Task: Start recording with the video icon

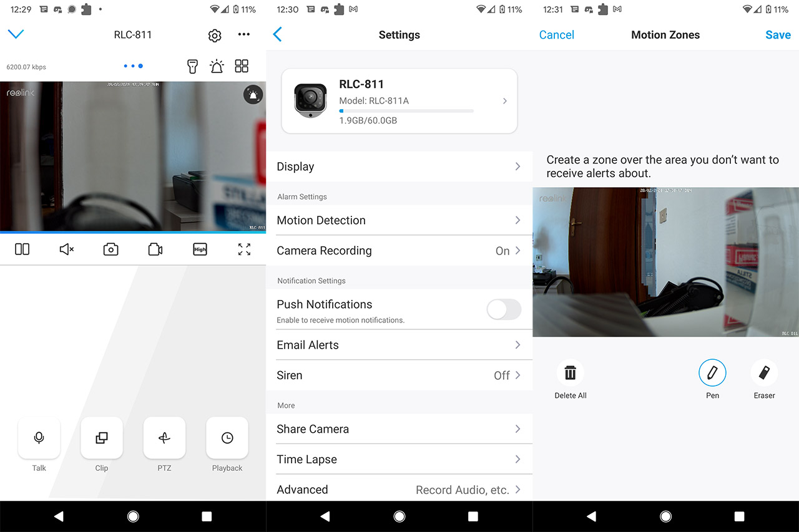Action: [155, 249]
